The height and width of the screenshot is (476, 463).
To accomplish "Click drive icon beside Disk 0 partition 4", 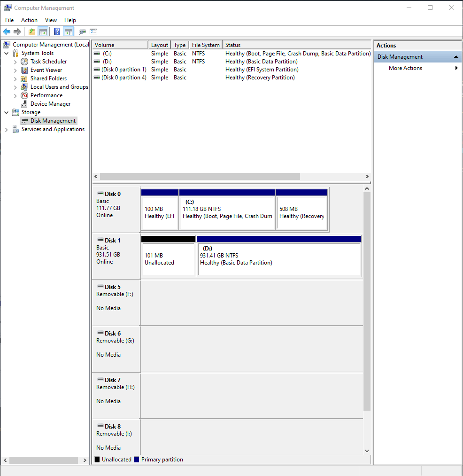I will click(97, 78).
